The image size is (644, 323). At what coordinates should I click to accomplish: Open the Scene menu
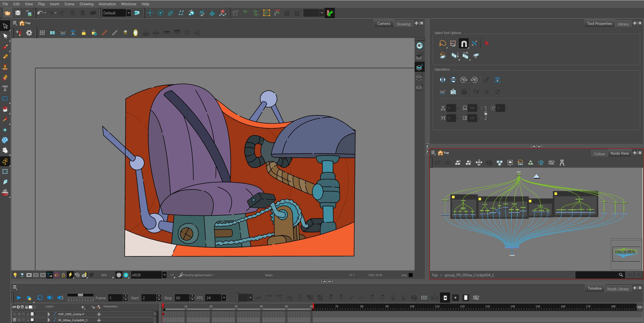pos(69,4)
